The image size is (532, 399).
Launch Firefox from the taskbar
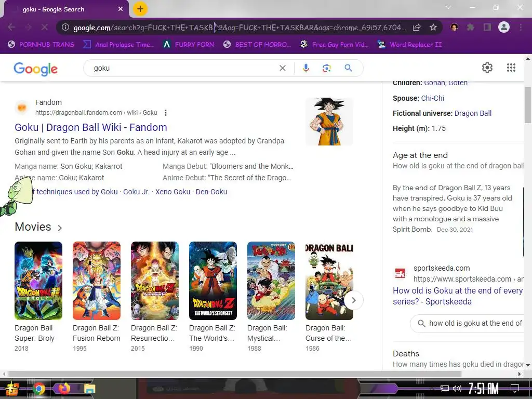[64, 389]
